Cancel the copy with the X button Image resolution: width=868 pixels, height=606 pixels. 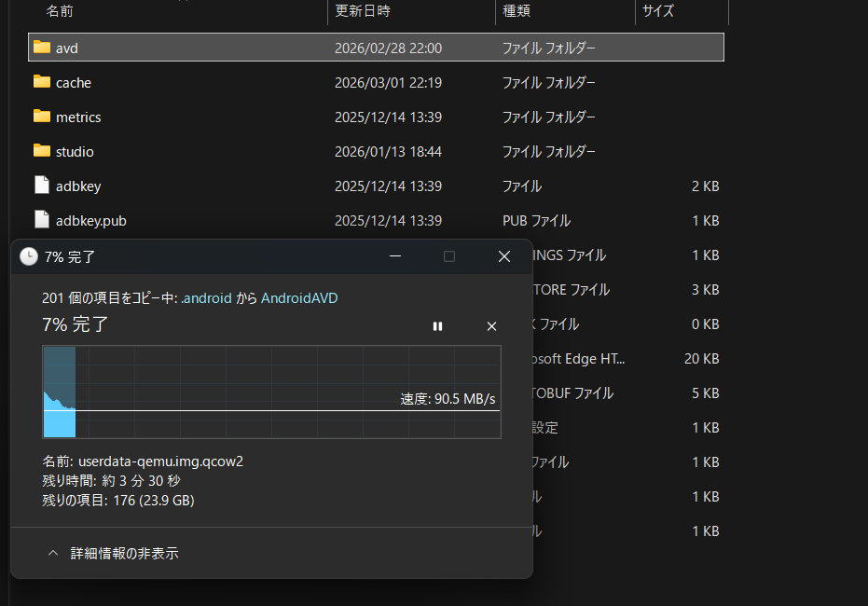tap(491, 326)
